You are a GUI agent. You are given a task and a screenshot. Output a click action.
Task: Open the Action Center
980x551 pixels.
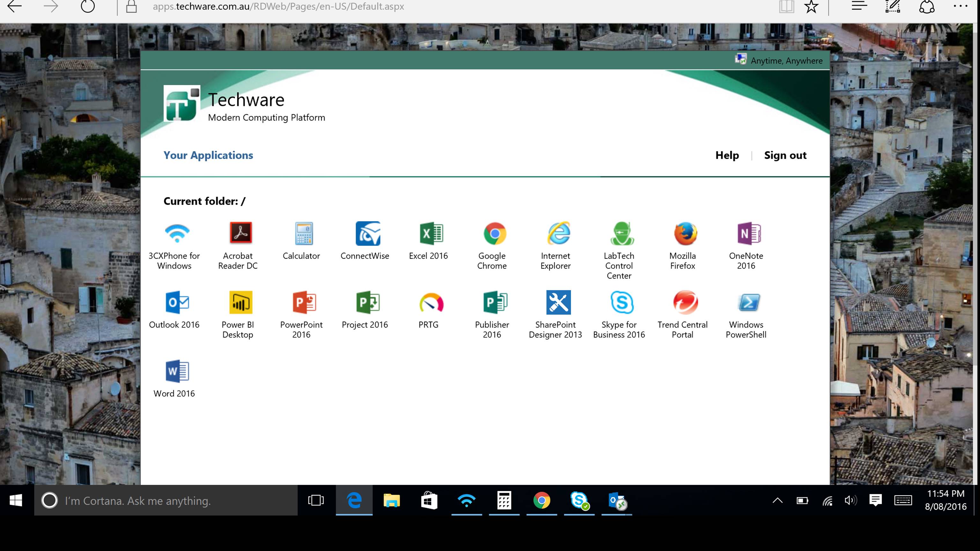click(875, 500)
